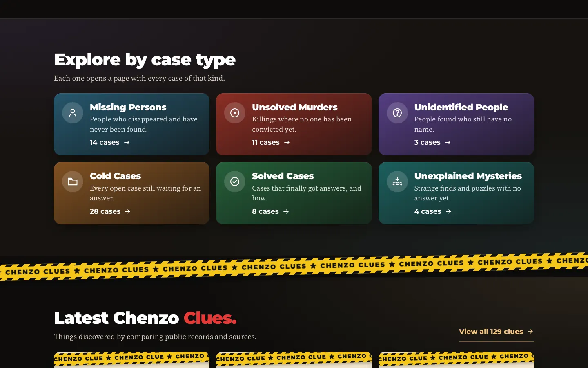
Task: Click 'People who disappeared and have never been found' text
Action: coord(144,124)
